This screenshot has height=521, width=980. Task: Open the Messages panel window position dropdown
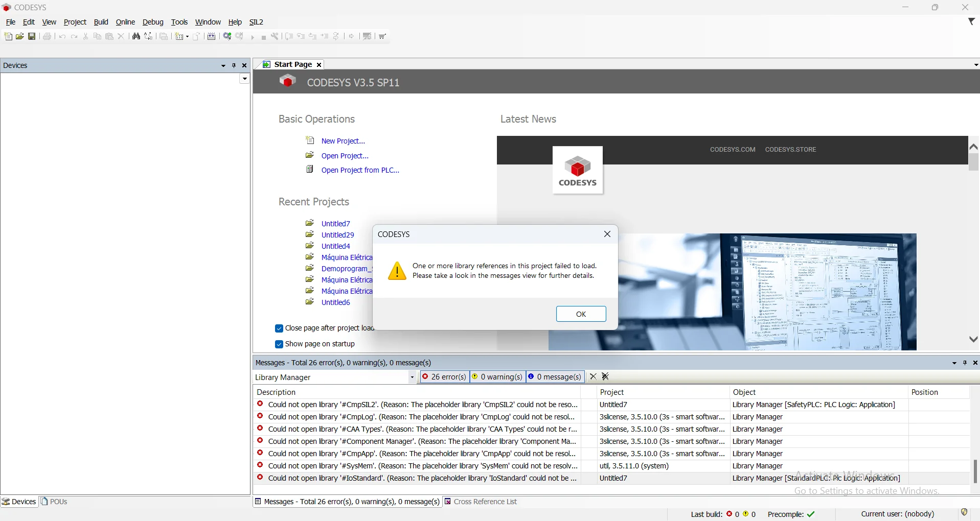pos(954,363)
